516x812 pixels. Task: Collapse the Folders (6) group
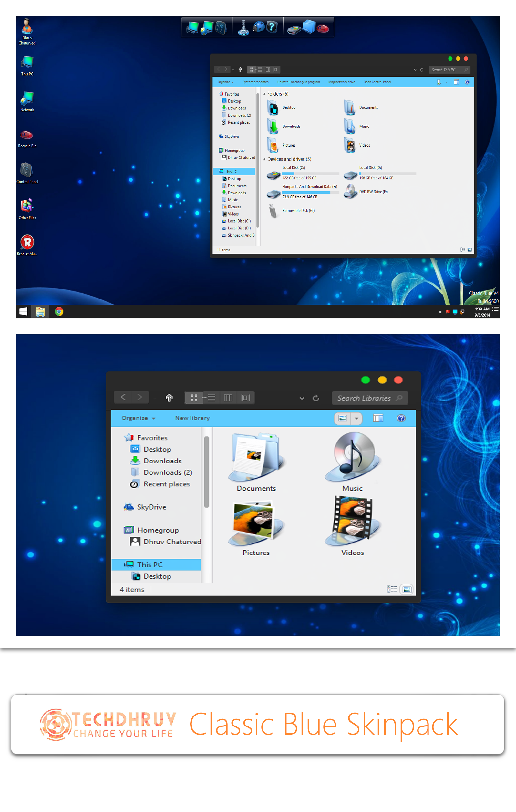(264, 94)
